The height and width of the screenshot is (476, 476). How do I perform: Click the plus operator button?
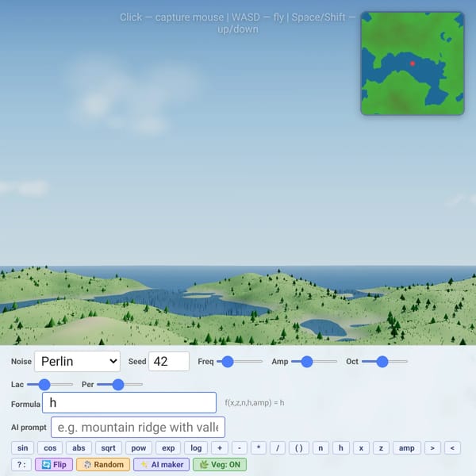coord(220,447)
